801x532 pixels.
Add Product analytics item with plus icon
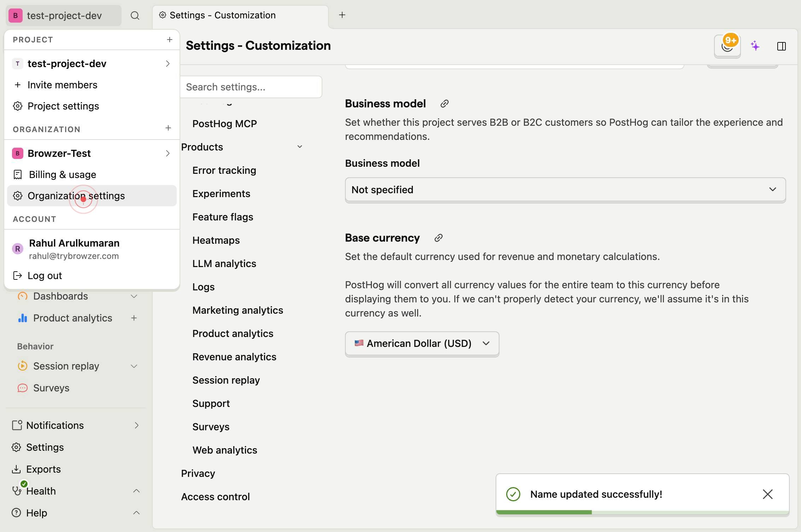134,318
